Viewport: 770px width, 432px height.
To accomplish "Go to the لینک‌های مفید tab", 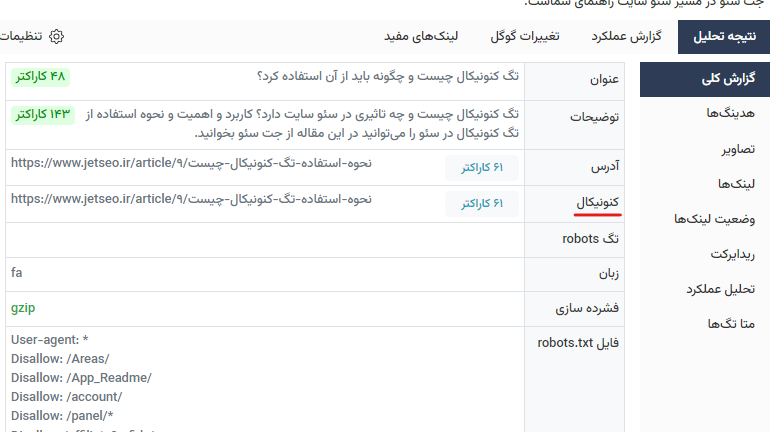I will pos(421,36).
